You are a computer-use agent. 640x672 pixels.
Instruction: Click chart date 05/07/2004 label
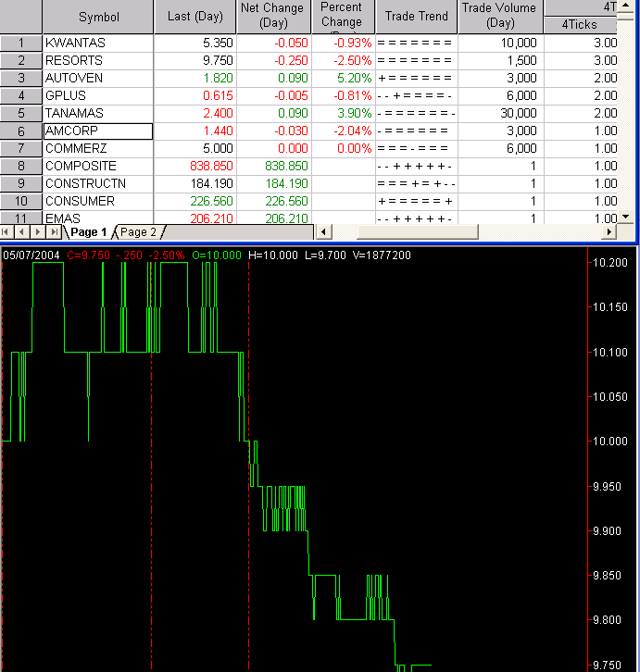(x=31, y=255)
